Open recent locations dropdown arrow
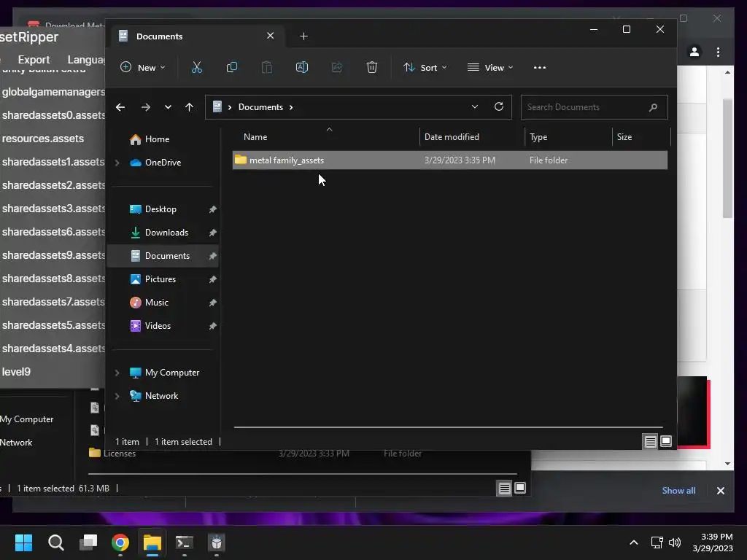This screenshot has height=560, width=747. coord(168,108)
